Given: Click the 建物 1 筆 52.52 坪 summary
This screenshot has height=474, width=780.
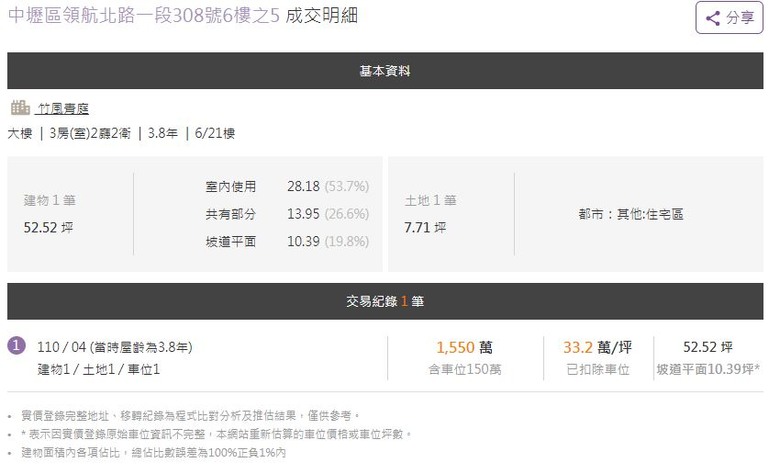Looking at the screenshot, I should 49,214.
